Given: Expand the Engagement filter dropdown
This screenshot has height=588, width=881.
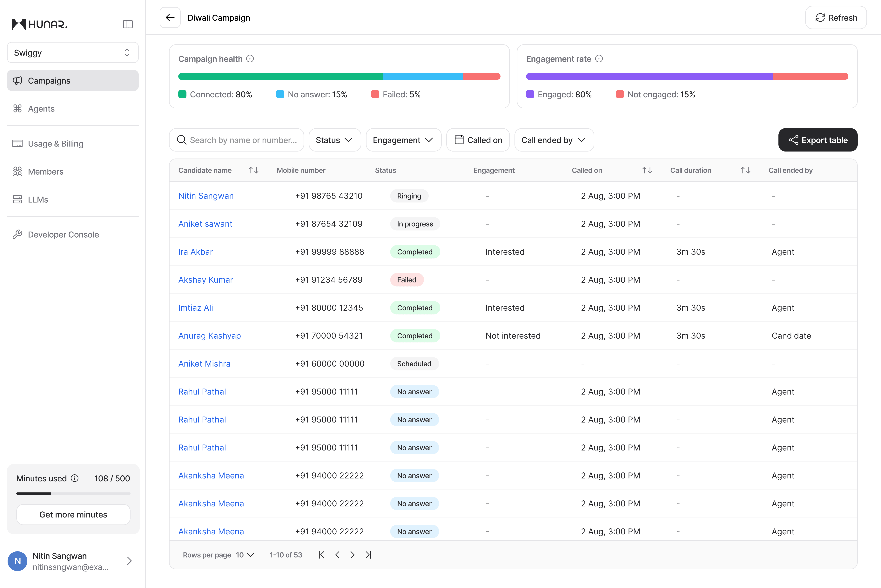Looking at the screenshot, I should [403, 140].
